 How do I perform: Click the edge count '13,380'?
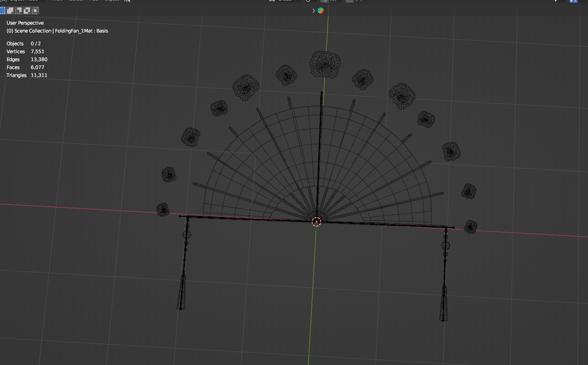[x=39, y=59]
